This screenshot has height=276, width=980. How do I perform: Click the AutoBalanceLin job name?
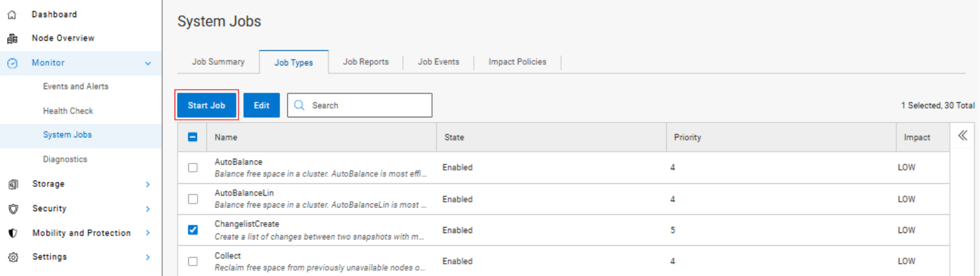[244, 193]
